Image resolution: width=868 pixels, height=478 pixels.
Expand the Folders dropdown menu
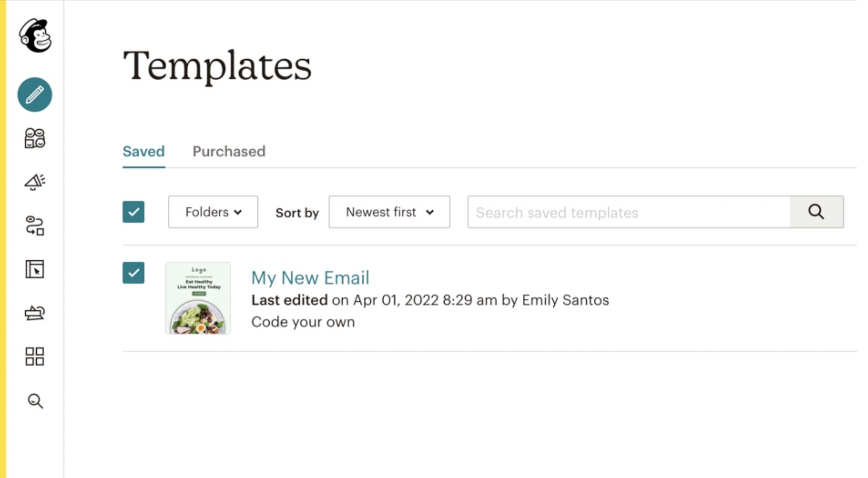[213, 212]
